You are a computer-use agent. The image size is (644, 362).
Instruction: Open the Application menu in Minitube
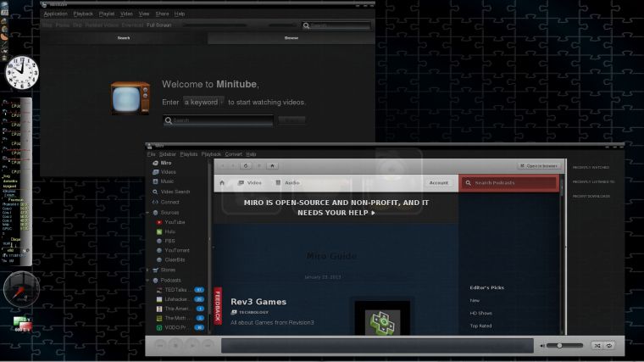coord(55,14)
